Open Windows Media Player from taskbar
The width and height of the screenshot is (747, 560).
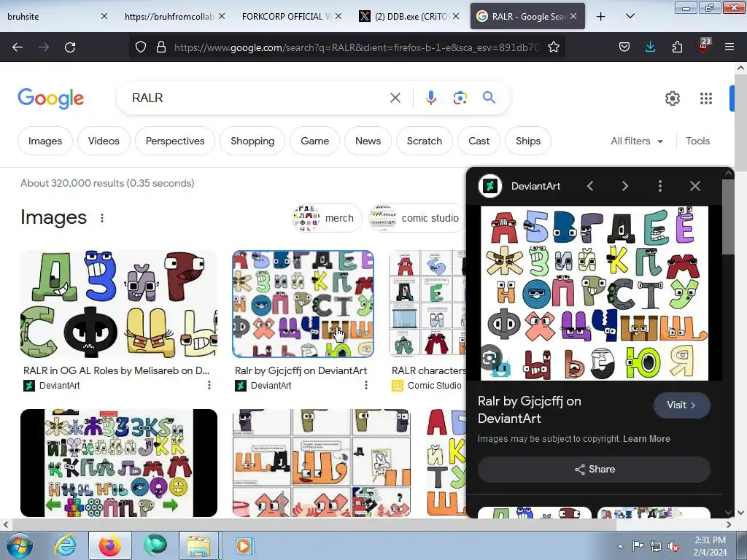coord(244,545)
